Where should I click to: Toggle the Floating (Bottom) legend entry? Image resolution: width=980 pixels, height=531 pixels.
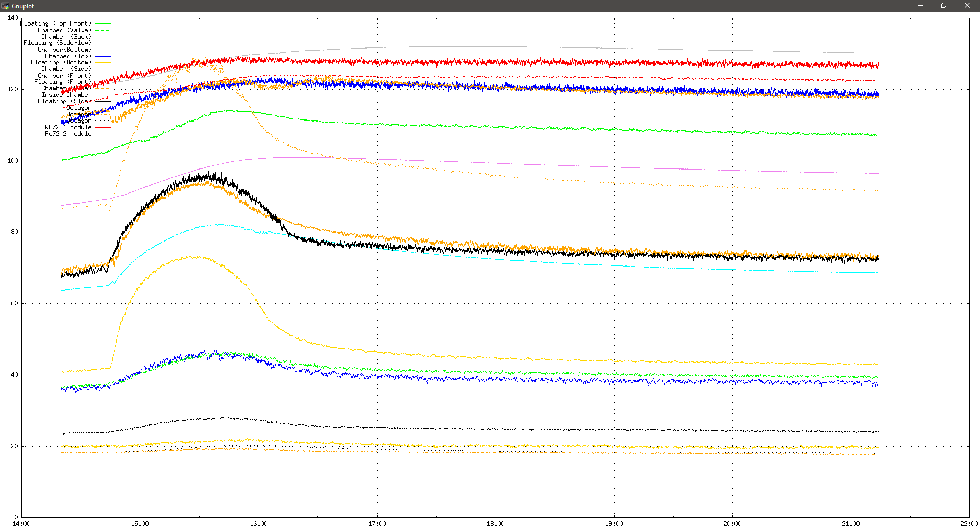(70, 62)
